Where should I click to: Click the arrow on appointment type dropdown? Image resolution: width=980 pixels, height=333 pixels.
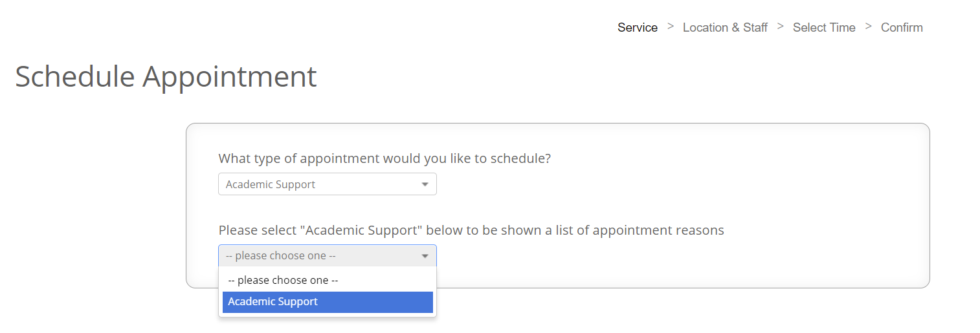tap(425, 184)
